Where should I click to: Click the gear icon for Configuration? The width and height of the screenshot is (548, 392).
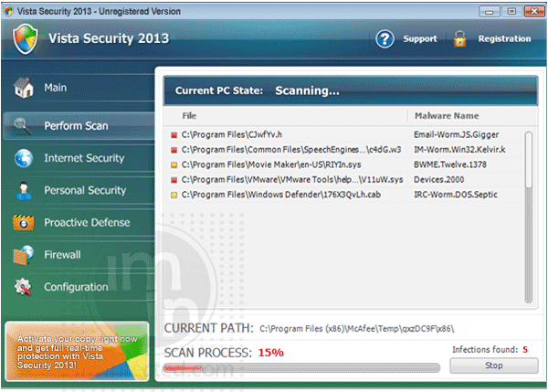23,287
